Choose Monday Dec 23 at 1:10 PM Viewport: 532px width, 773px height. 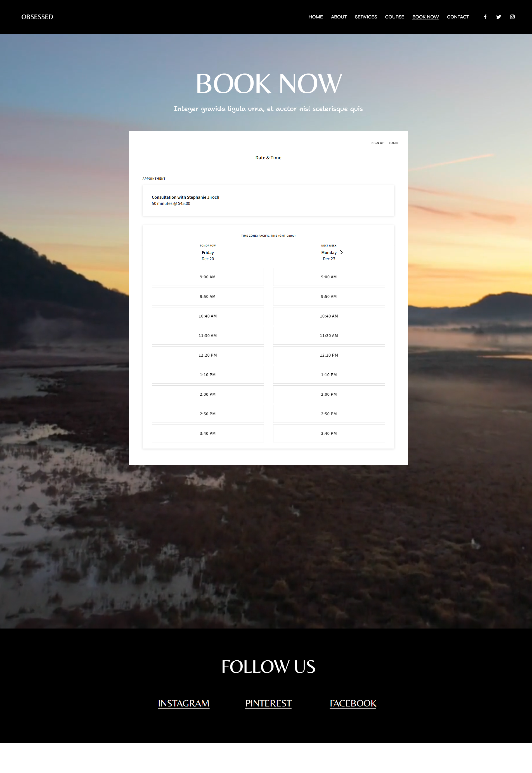pos(329,375)
